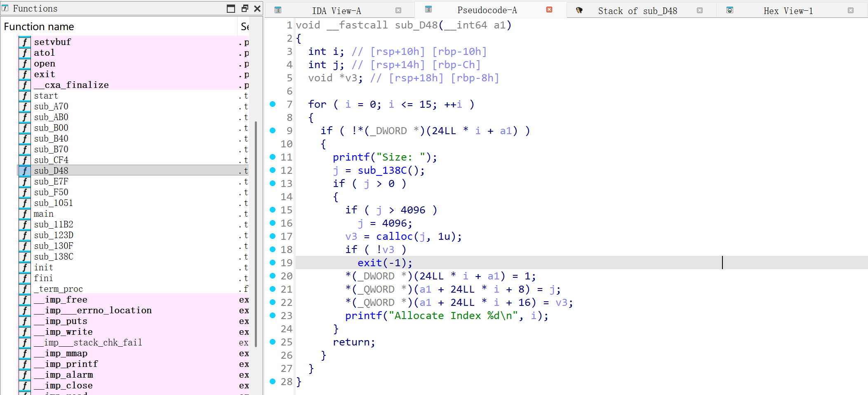The image size is (868, 395).
Task: Click the highlighted sub_D48 function icon
Action: [25, 171]
